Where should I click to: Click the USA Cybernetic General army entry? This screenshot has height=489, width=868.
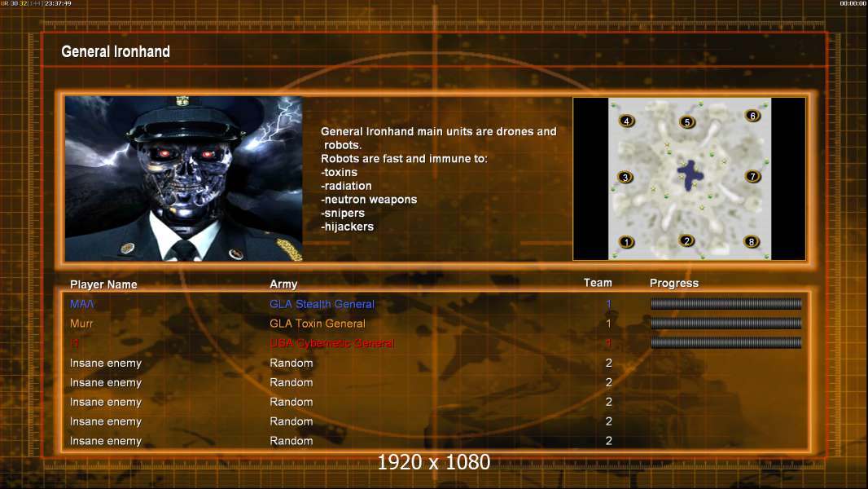point(332,343)
